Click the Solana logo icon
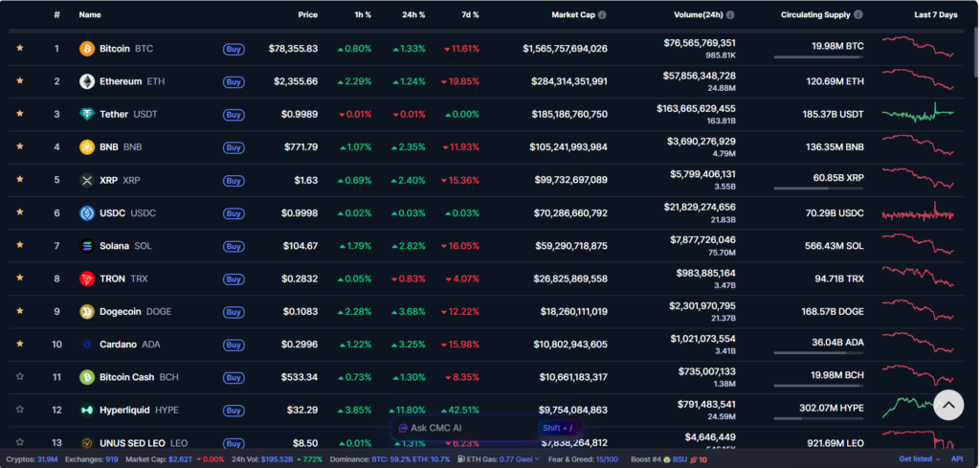 pyautogui.click(x=87, y=246)
